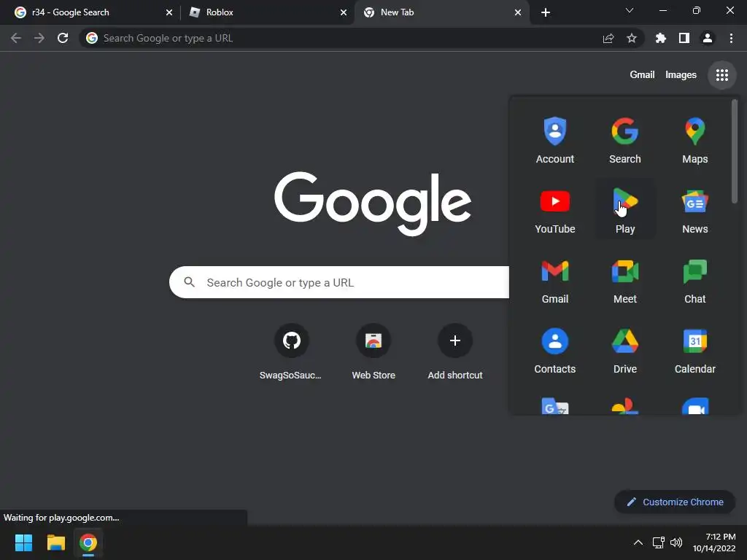Open Google Drive

624,351
